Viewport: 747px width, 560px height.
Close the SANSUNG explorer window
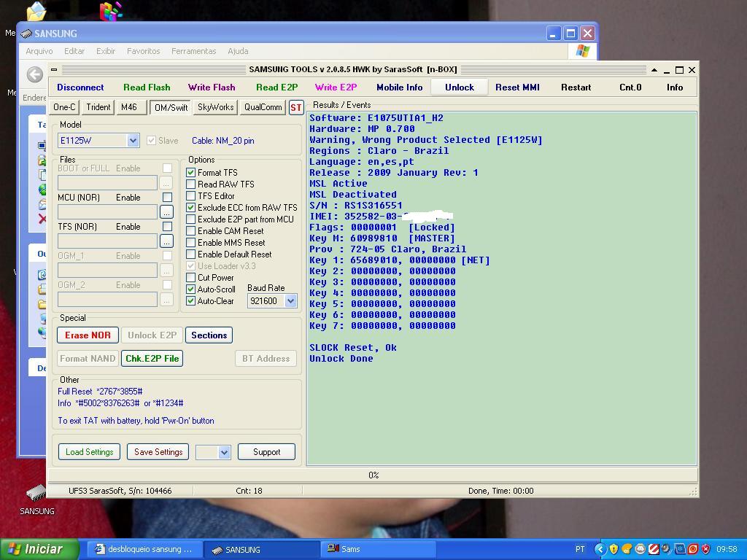588,34
